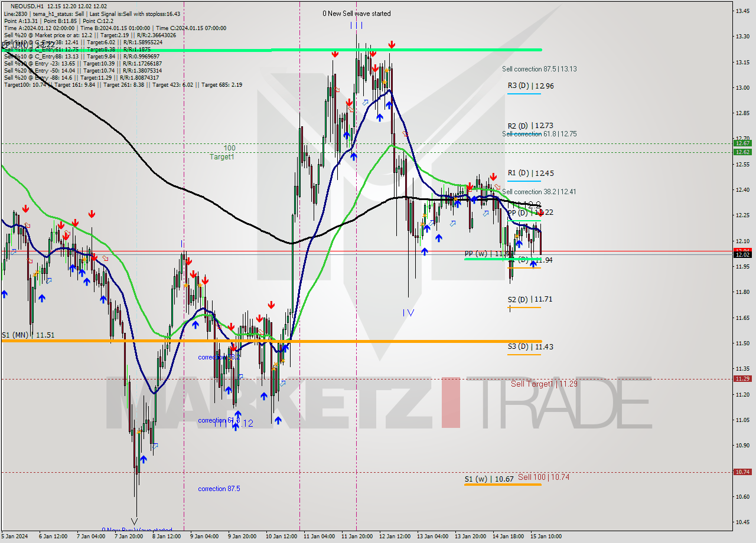Select the 'Sell 100 | 10.74' label

coord(543,477)
